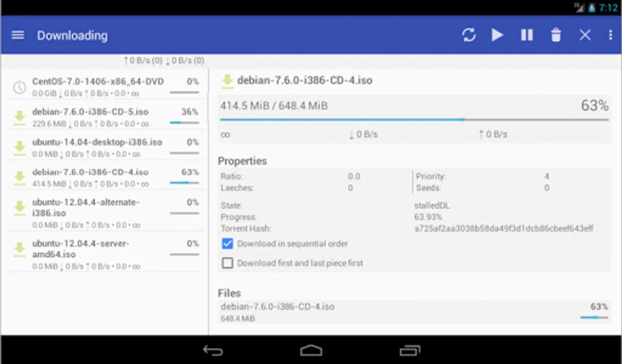
Task: Go to Android home screen
Action: 311,350
